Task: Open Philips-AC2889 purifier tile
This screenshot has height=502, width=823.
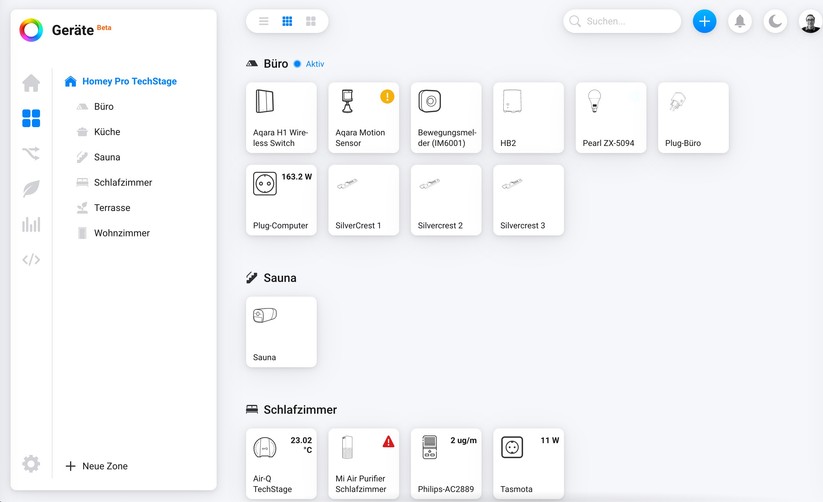Action: pos(446,464)
